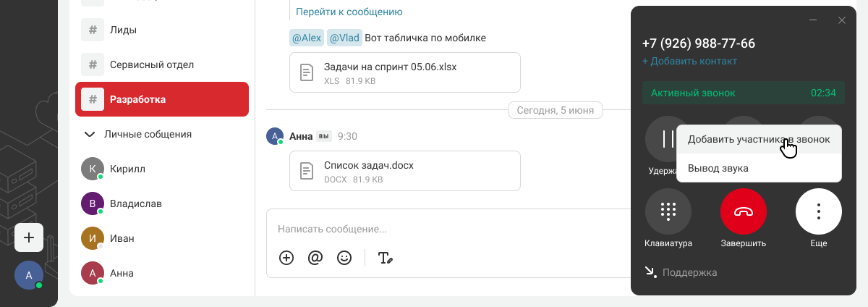This screenshot has height=307, width=868.
Task: Open the Перейти к сообщению link
Action: 349,12
